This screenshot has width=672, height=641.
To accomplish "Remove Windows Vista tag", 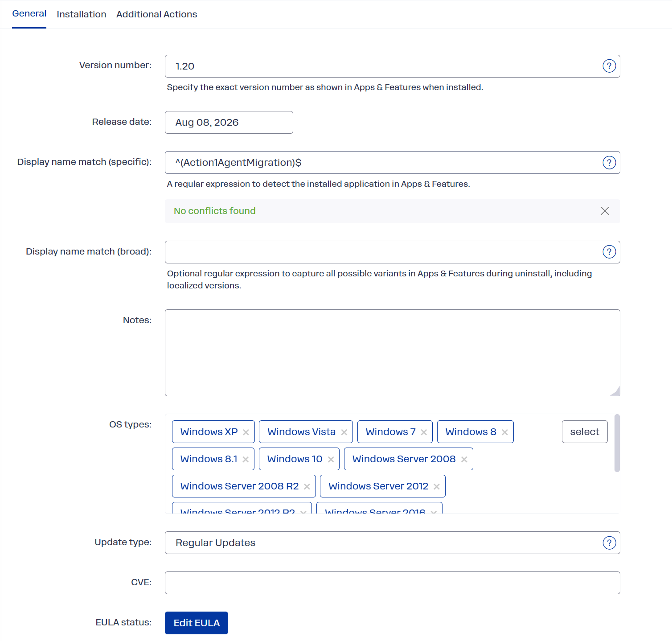I will (344, 432).
